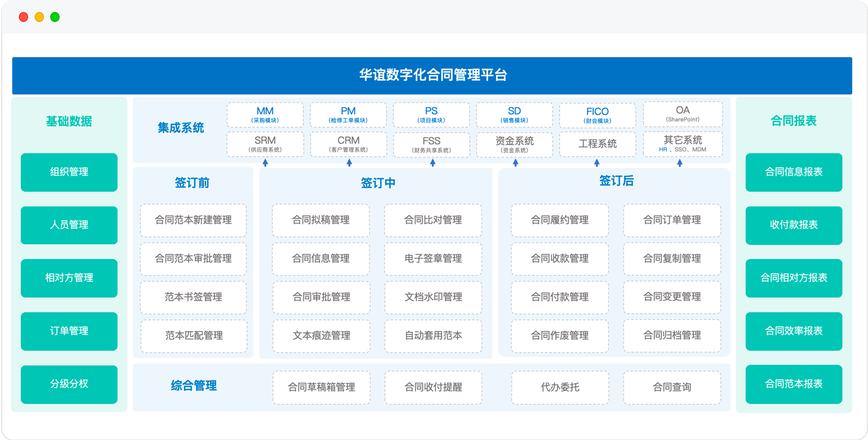The width and height of the screenshot is (868, 440).
Task: Click the CRM 客户管理系统 box
Action: point(348,145)
